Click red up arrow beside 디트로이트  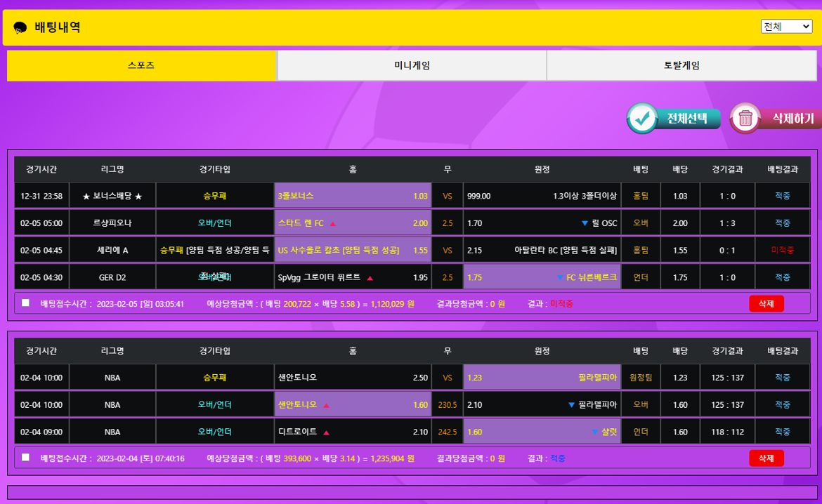[x=326, y=432]
